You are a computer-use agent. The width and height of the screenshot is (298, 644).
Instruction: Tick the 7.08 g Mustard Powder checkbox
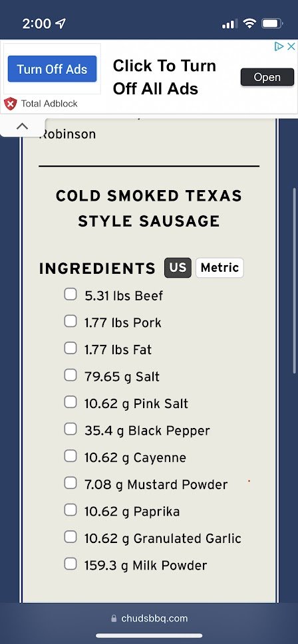pyautogui.click(x=71, y=483)
